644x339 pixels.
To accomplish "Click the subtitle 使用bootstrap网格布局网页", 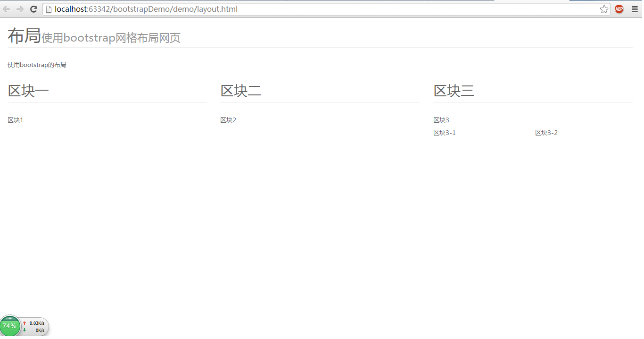I will (111, 38).
